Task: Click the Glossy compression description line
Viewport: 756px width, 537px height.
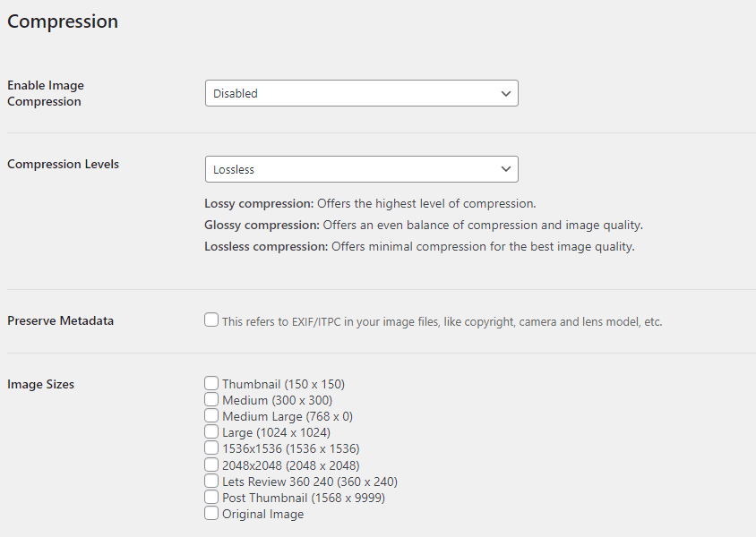Action: (423, 225)
